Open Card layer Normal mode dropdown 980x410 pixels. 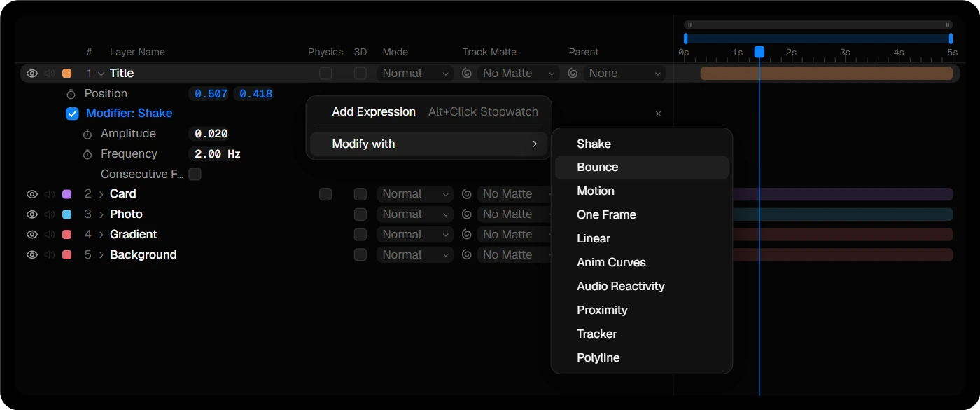[x=415, y=194]
